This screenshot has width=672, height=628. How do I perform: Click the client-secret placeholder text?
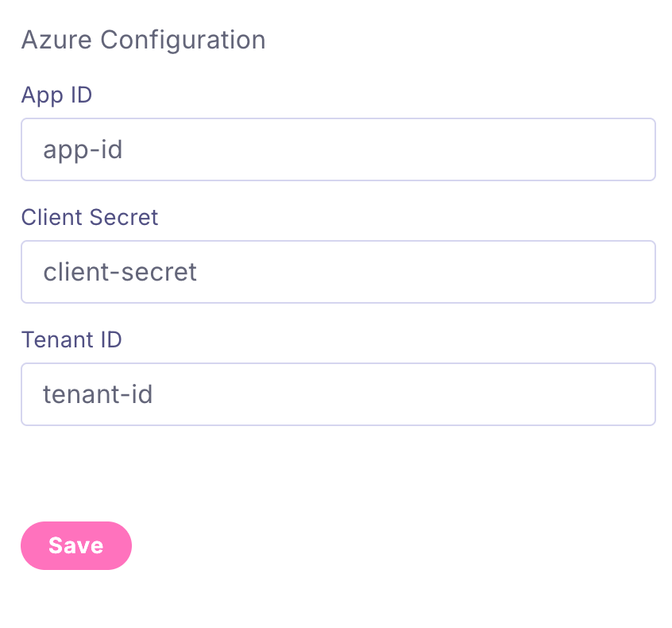pos(120,272)
